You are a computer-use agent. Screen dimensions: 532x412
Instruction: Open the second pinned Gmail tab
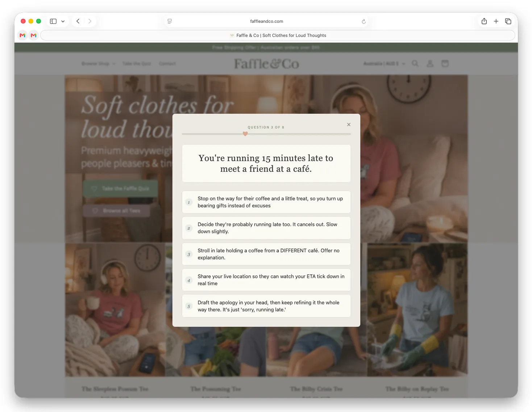[x=34, y=35]
